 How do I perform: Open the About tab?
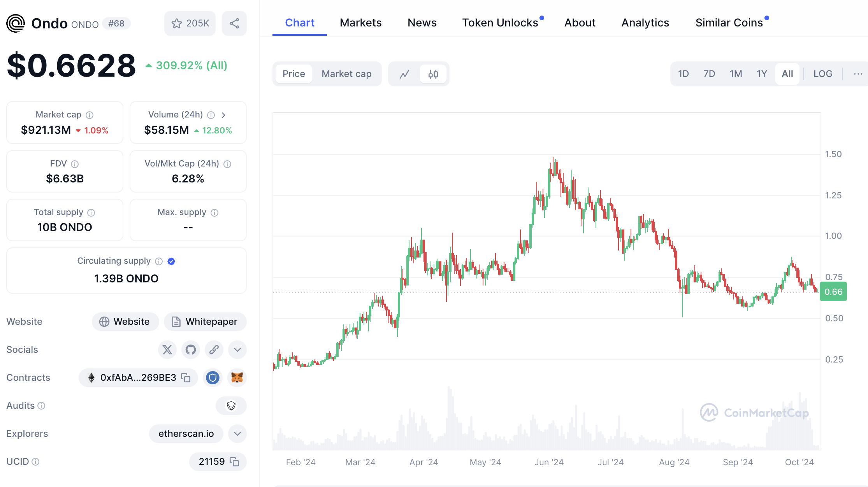(x=580, y=23)
